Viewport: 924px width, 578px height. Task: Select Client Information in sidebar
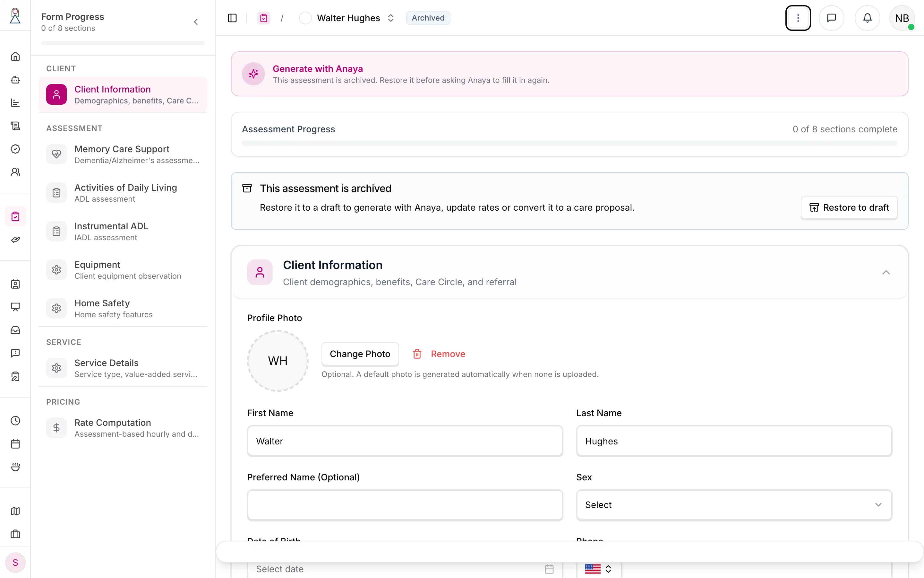point(123,94)
